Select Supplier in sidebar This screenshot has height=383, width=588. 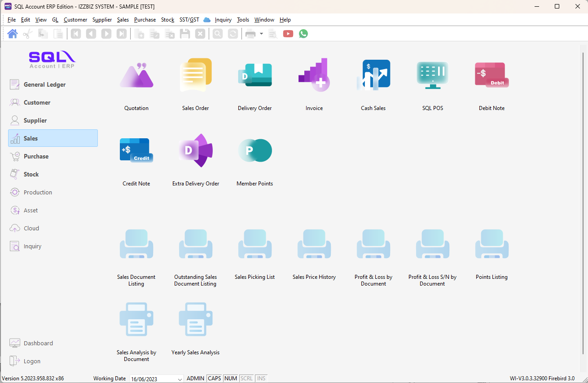pyautogui.click(x=53, y=120)
